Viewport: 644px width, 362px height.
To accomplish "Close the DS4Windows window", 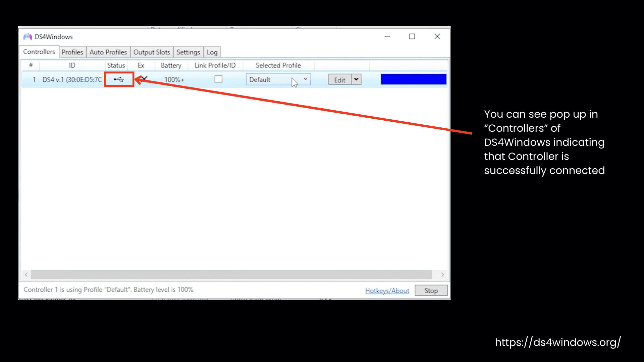I will tap(437, 37).
